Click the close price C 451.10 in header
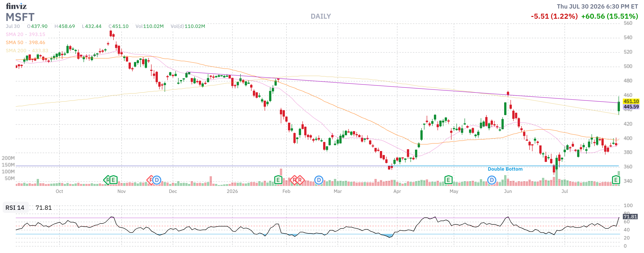 click(118, 26)
